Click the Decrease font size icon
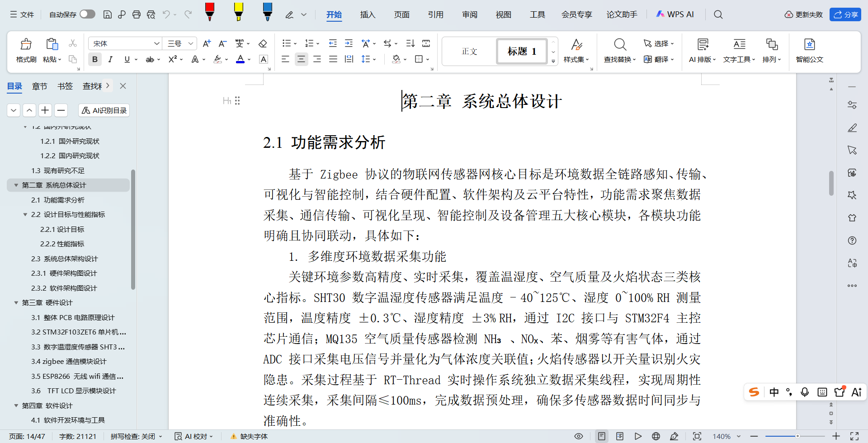 point(222,43)
